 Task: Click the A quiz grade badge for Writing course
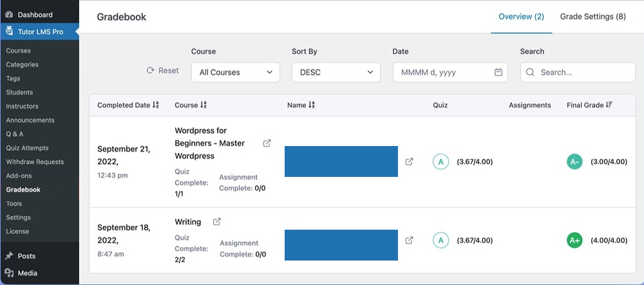point(440,241)
